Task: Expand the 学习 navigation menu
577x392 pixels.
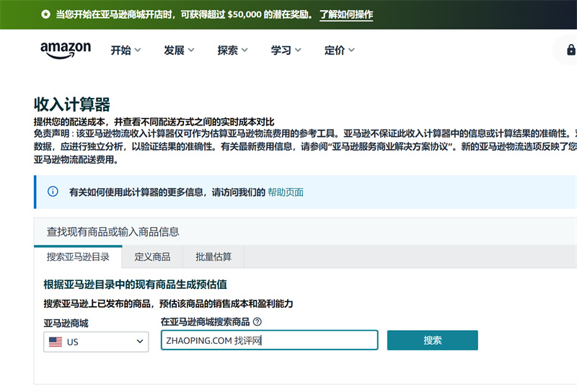Action: point(286,50)
